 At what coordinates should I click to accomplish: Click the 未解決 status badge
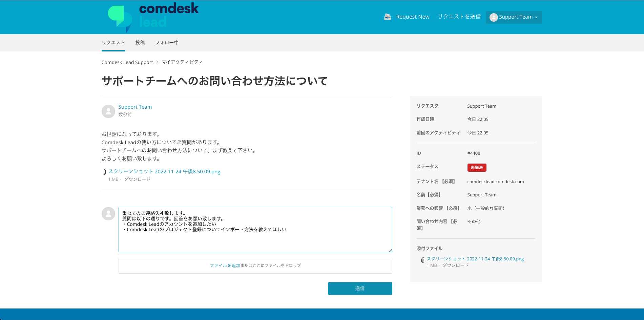point(477,167)
